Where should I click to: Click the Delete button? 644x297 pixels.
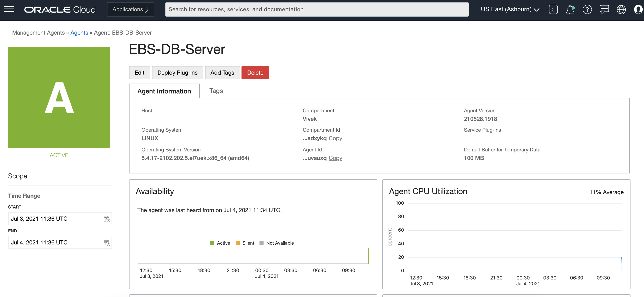(255, 72)
